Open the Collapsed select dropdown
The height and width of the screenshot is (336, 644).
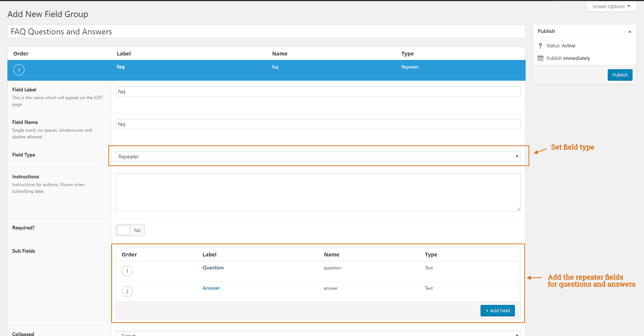pos(318,334)
